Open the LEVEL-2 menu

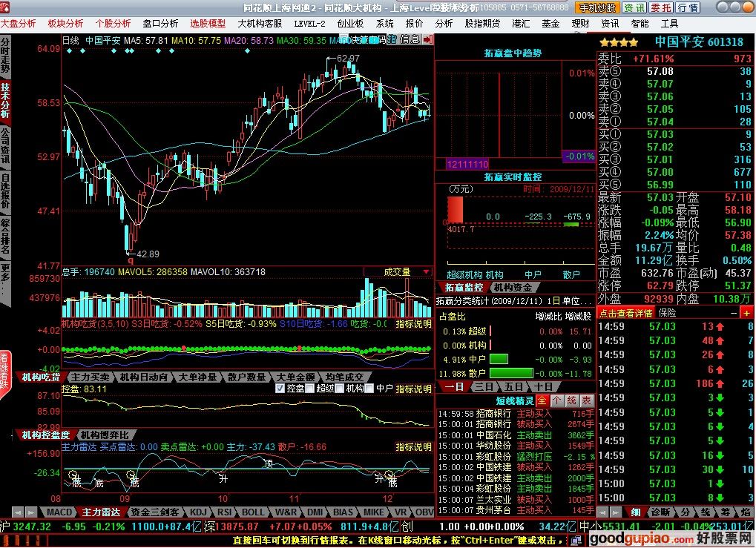click(x=309, y=24)
